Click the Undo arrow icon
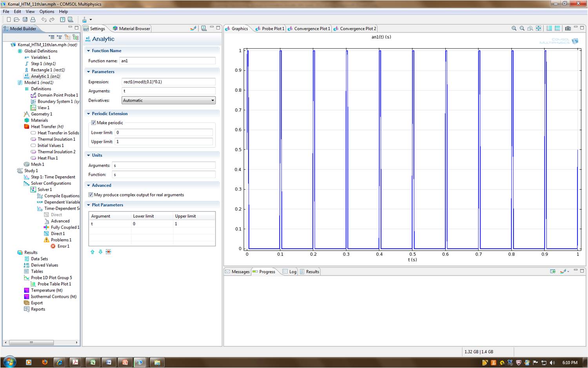The width and height of the screenshot is (588, 368). pyautogui.click(x=44, y=19)
